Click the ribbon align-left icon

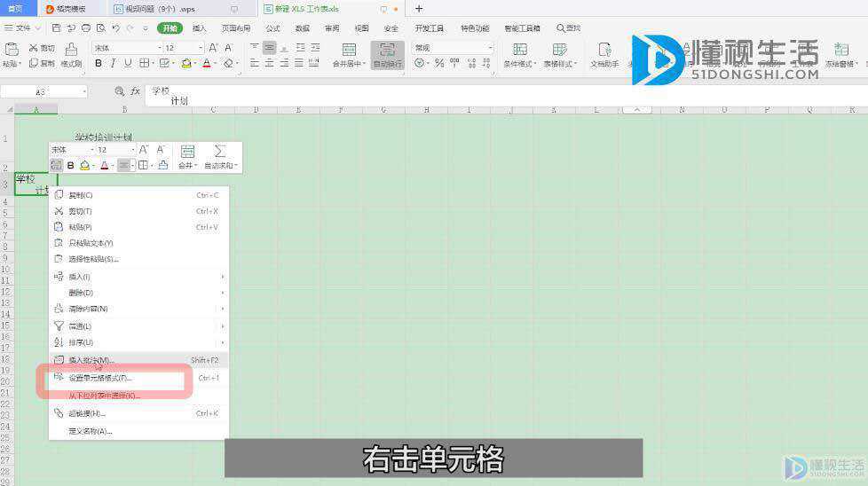[x=254, y=63]
